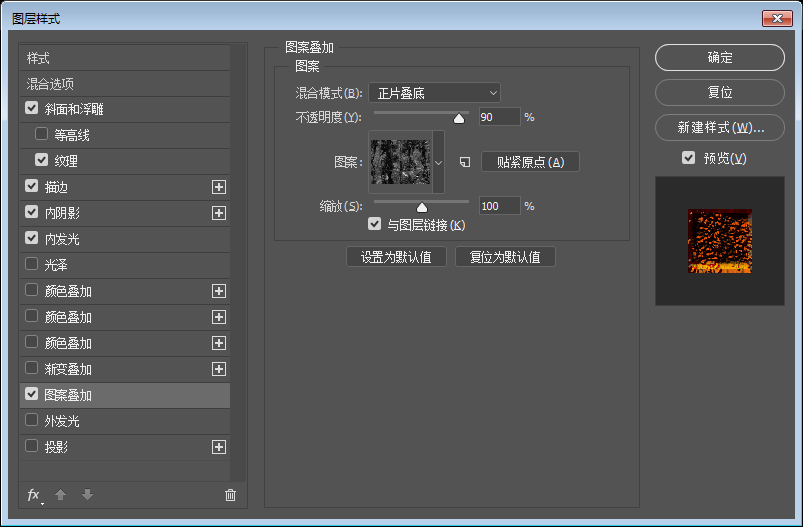Toggle the 预览 checkbox
The image size is (803, 527).
[689, 158]
